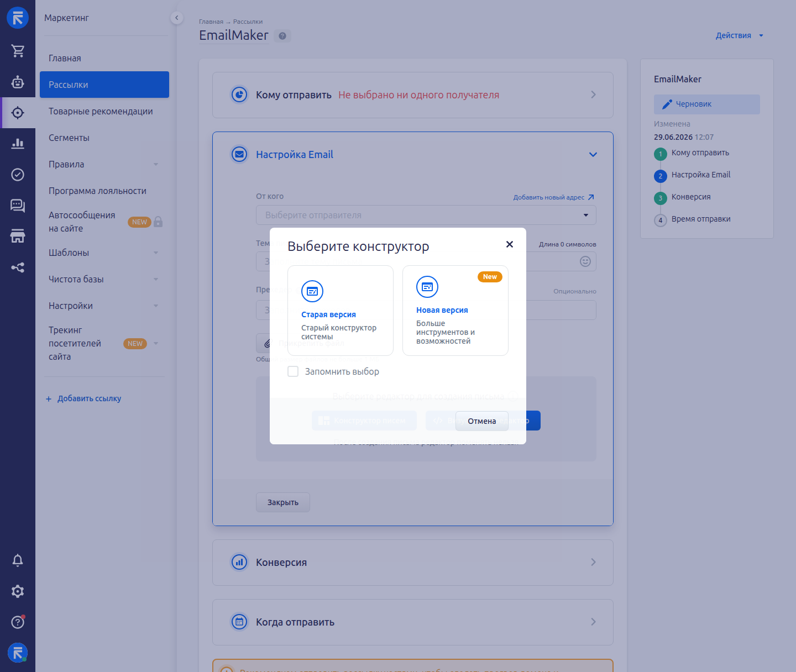
Task: Open the shopping cart icon in left rail
Action: [x=18, y=51]
